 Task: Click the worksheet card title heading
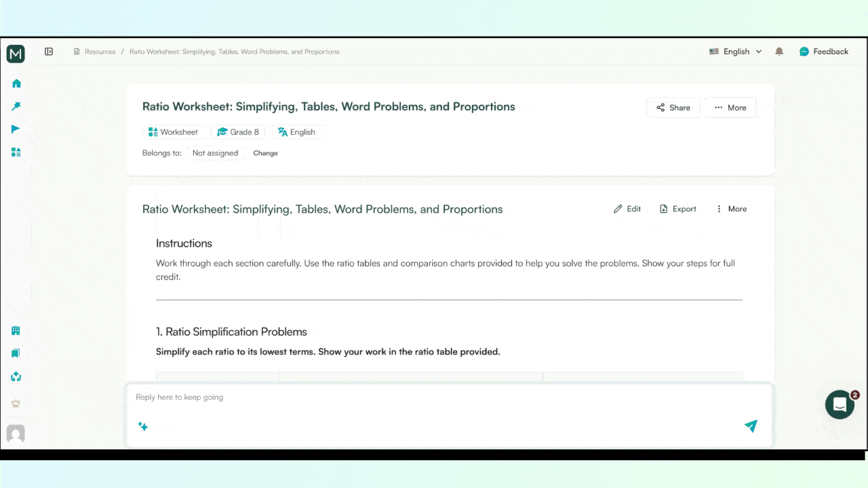click(322, 209)
